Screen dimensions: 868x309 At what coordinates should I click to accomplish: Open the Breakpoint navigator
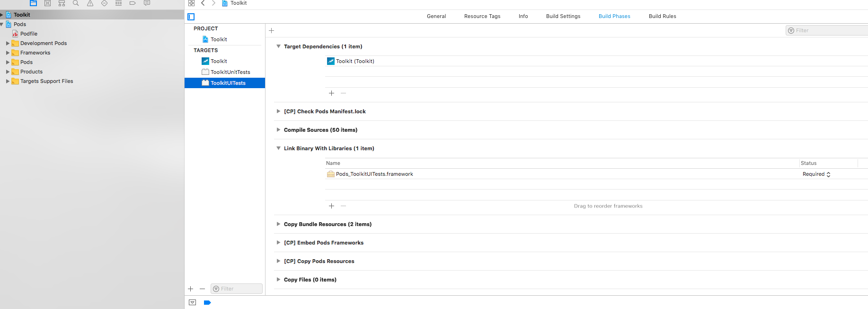click(x=133, y=3)
